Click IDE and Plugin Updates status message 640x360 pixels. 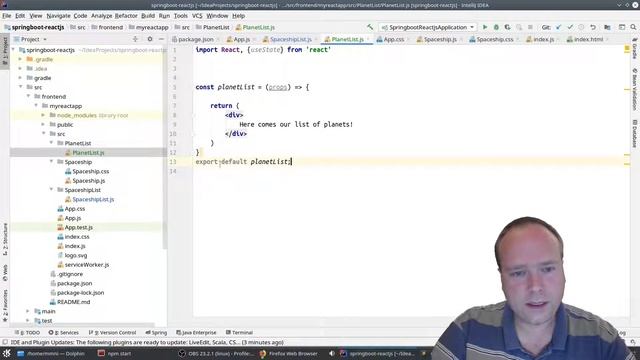point(147,342)
